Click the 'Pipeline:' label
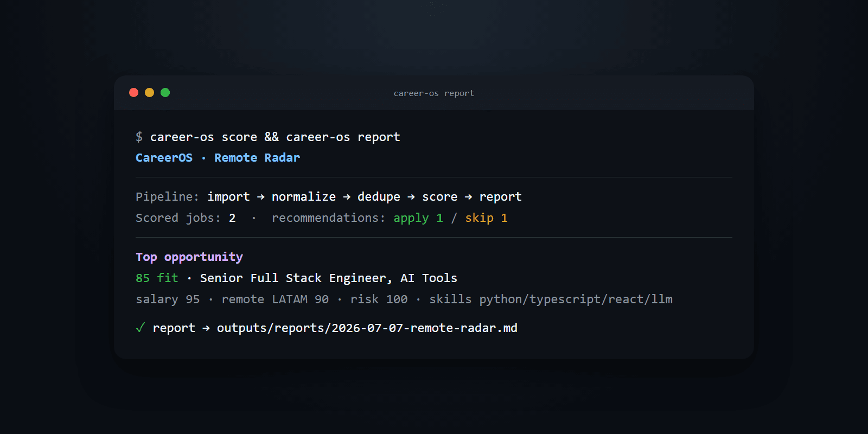868x434 pixels. pyautogui.click(x=168, y=197)
